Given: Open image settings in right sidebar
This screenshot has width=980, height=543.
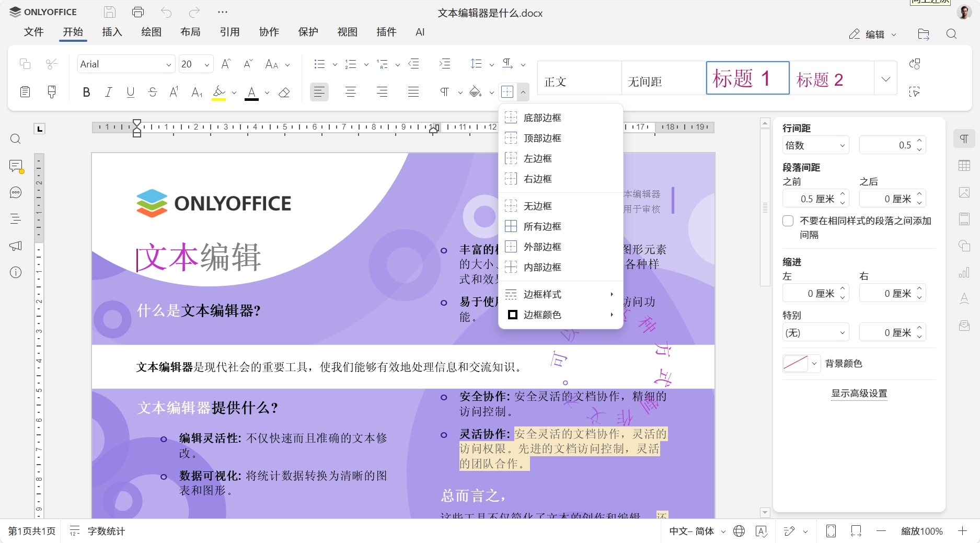Looking at the screenshot, I should 964,192.
